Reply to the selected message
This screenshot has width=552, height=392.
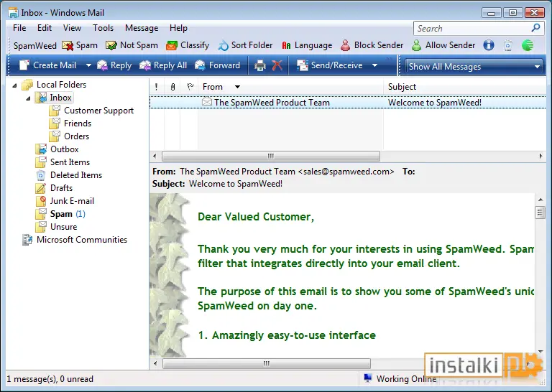(x=114, y=65)
